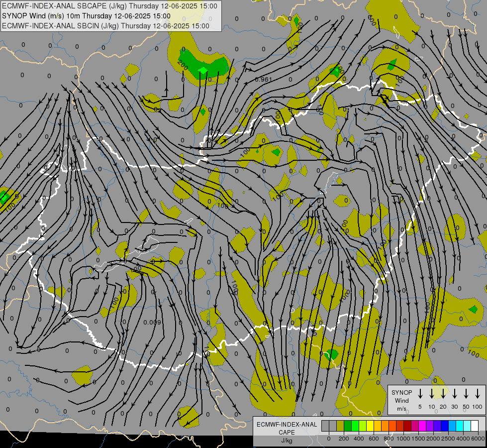Click the 'm/s' unit in wind legend
487x448 pixels.
[x=401, y=409]
